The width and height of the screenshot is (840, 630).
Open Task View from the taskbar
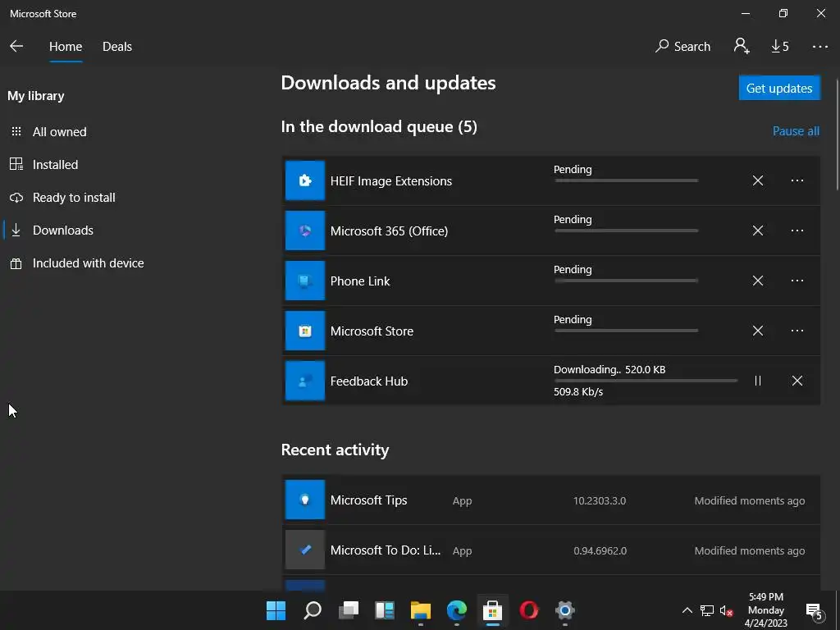[349, 610]
